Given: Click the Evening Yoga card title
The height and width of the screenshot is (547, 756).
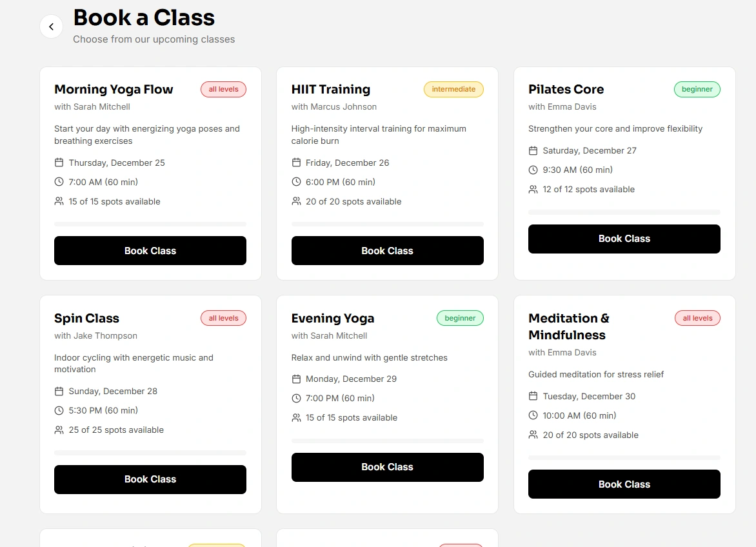Looking at the screenshot, I should (333, 318).
